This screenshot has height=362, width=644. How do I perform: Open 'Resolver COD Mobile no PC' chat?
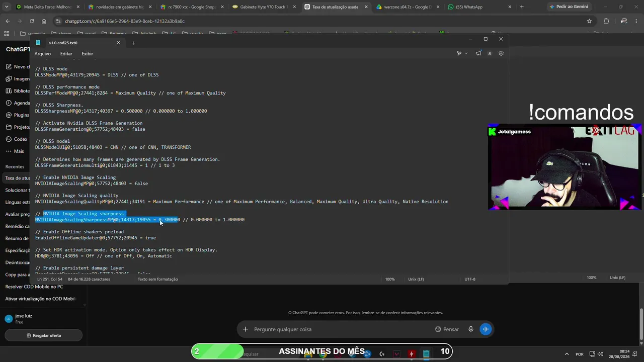pyautogui.click(x=34, y=287)
